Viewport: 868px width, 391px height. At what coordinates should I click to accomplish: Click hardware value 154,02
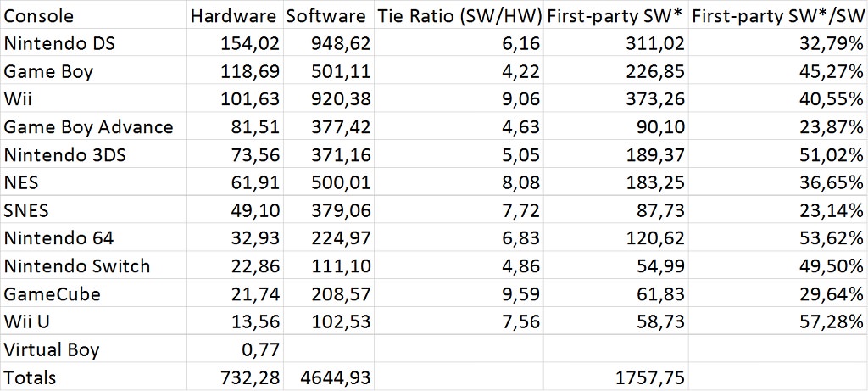pos(234,42)
